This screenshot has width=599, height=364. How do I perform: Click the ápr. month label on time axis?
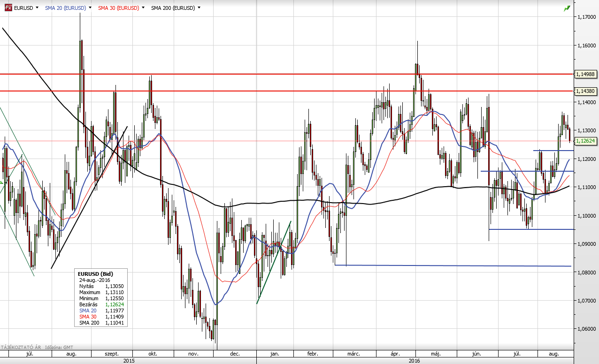[x=395, y=354]
